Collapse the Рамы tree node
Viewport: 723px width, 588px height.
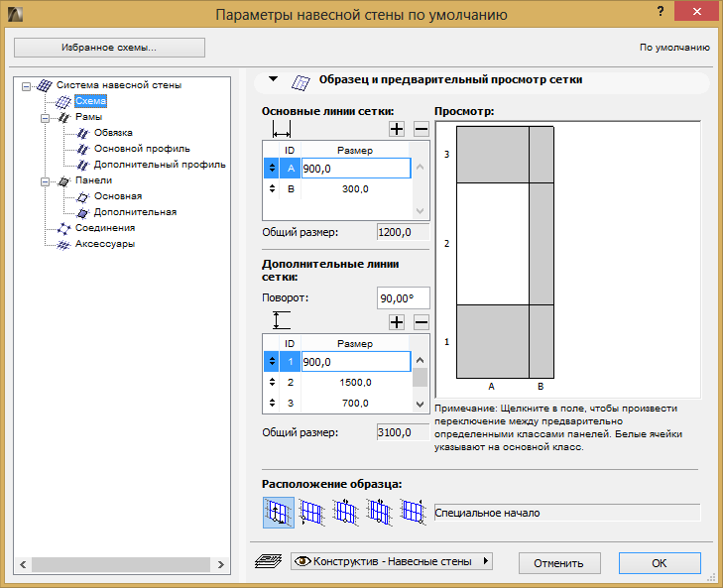[46, 117]
